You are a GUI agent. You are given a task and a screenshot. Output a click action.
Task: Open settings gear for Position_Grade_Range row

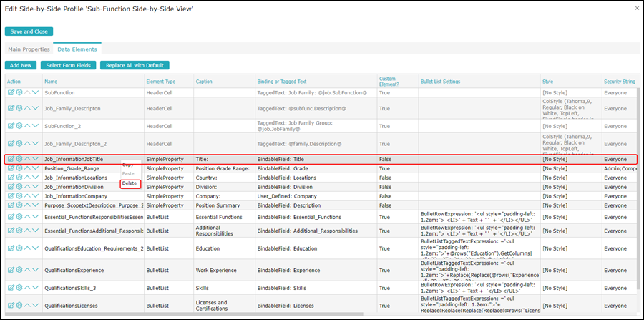point(19,168)
